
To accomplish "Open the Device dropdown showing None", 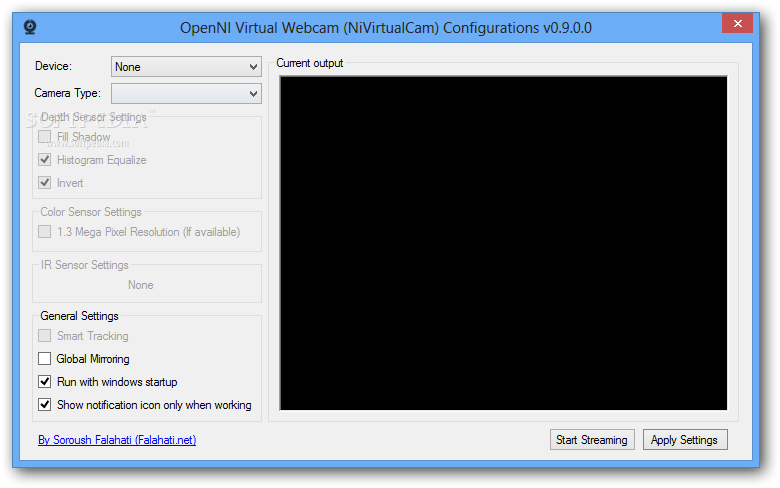I will tap(186, 67).
